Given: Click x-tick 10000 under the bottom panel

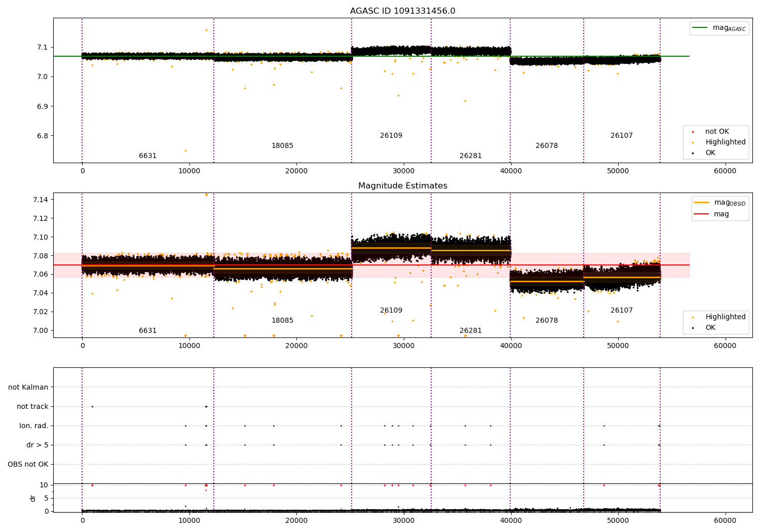Looking at the screenshot, I should click(x=189, y=520).
